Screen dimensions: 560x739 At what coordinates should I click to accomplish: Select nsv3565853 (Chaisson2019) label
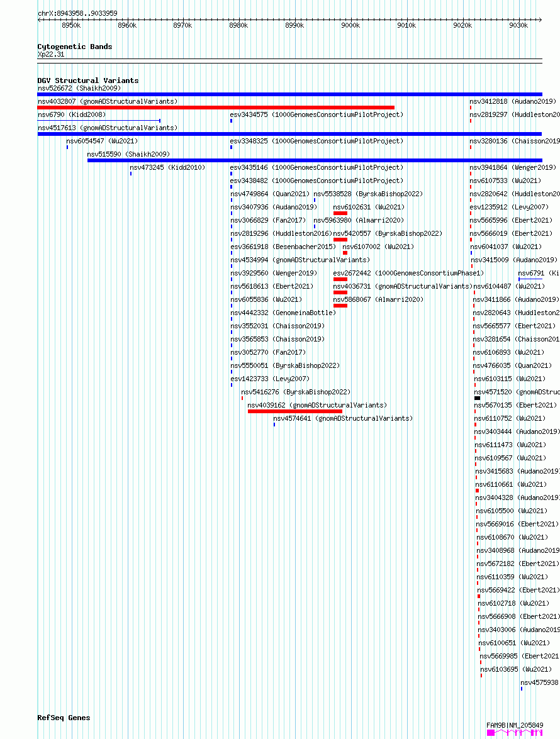pyautogui.click(x=277, y=339)
